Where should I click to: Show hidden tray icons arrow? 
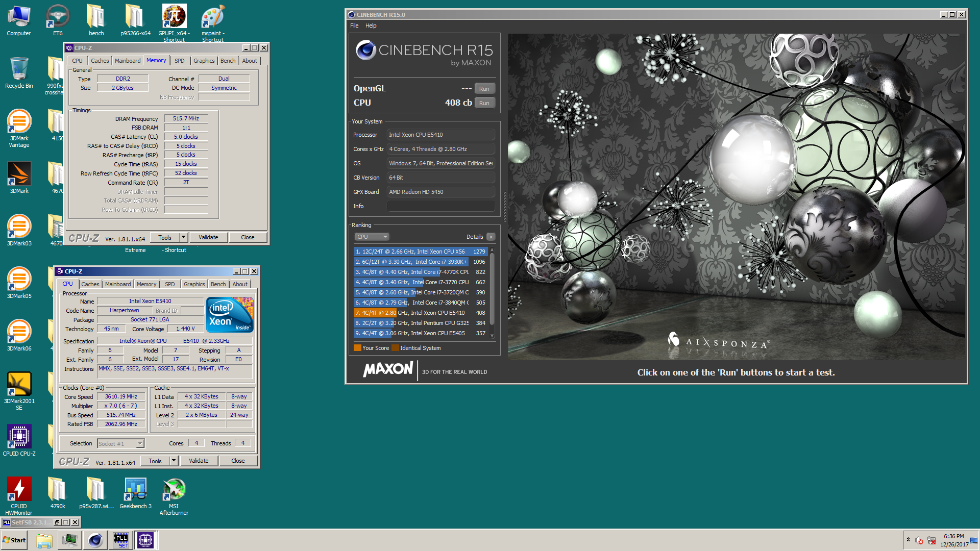tap(908, 540)
